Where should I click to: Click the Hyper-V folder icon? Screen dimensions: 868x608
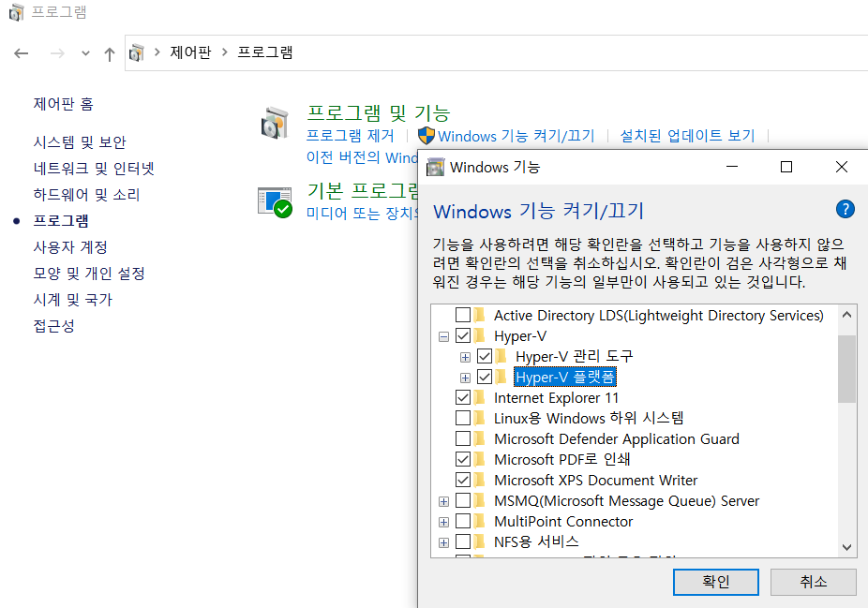[479, 335]
